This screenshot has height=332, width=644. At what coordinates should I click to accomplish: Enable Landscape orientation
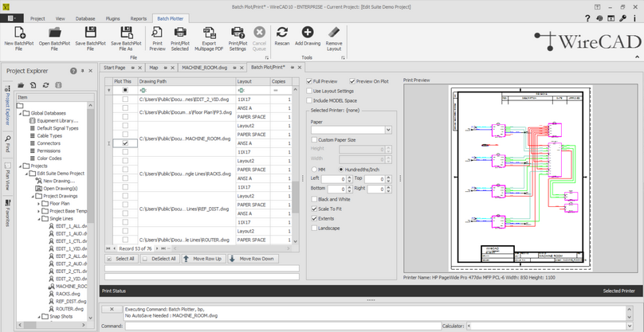pyautogui.click(x=314, y=228)
